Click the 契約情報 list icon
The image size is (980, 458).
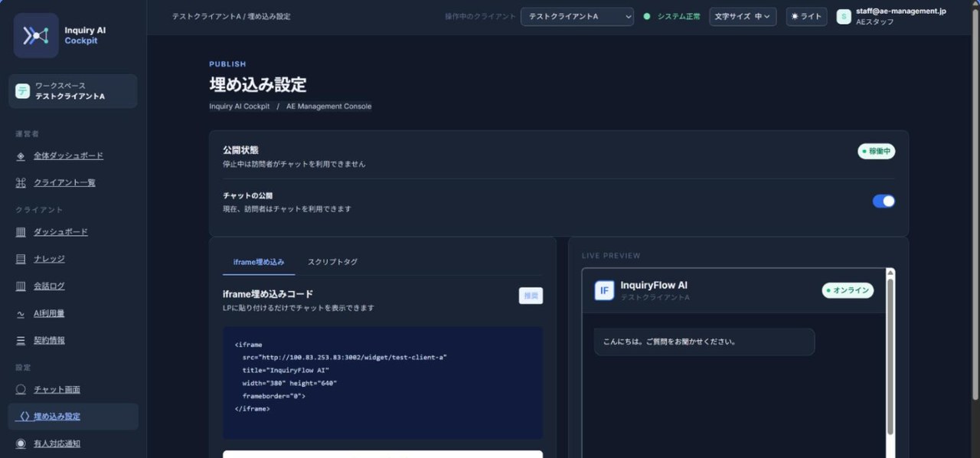[x=21, y=340]
